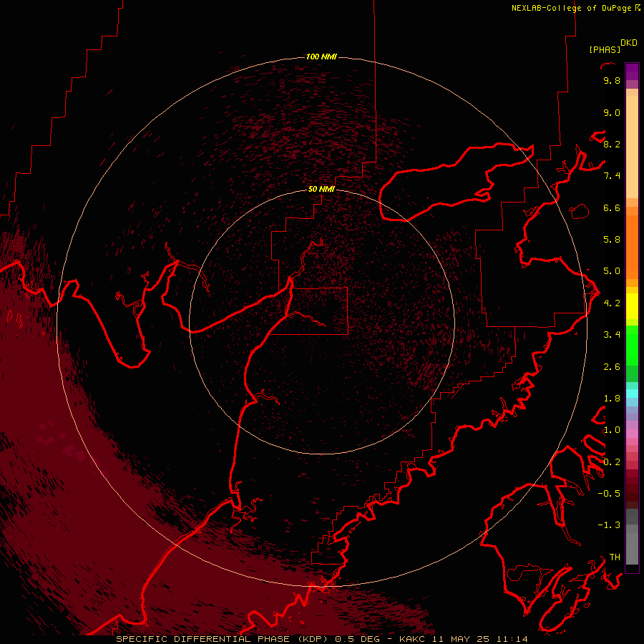Click the SPECIFIC DIFFERENTIAL PHASE (KDP) caption

point(223,639)
